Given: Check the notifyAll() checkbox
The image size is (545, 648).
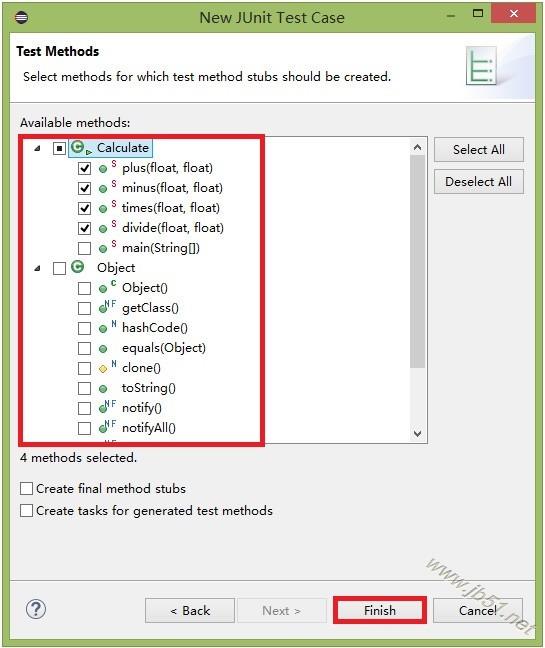Looking at the screenshot, I should (x=84, y=428).
